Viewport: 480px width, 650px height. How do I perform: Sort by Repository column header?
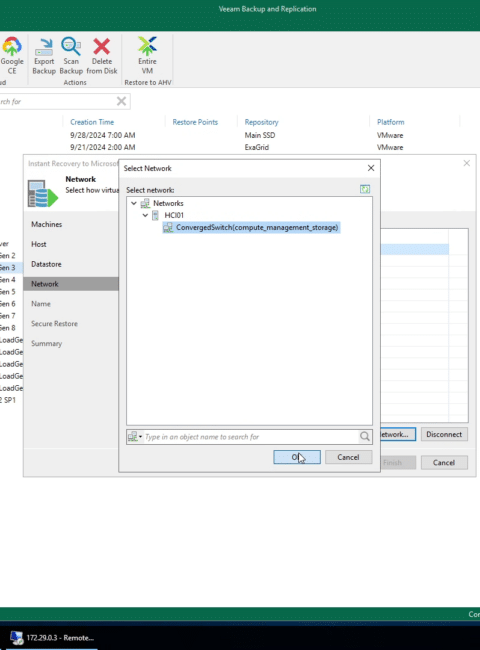[261, 122]
